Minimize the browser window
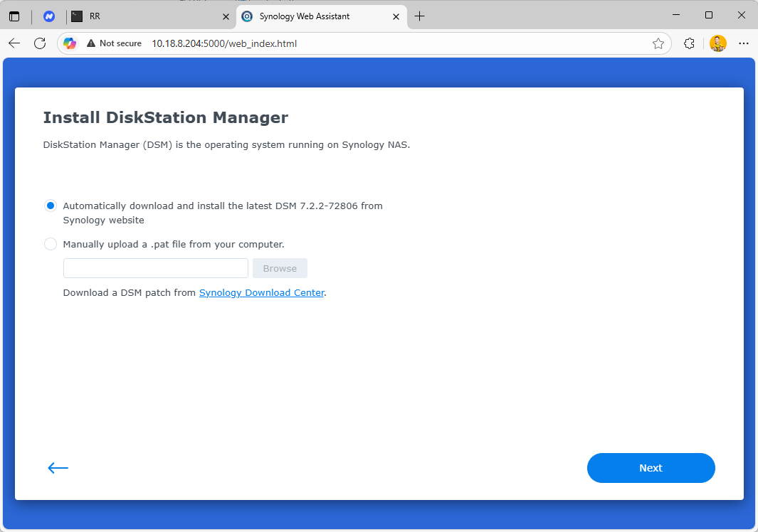The height and width of the screenshot is (532, 758). (x=676, y=15)
